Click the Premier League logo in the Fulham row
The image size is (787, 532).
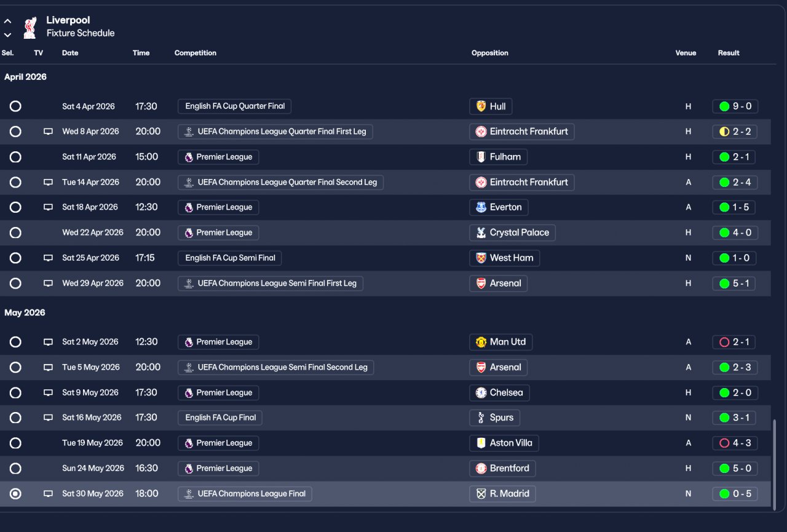point(189,157)
